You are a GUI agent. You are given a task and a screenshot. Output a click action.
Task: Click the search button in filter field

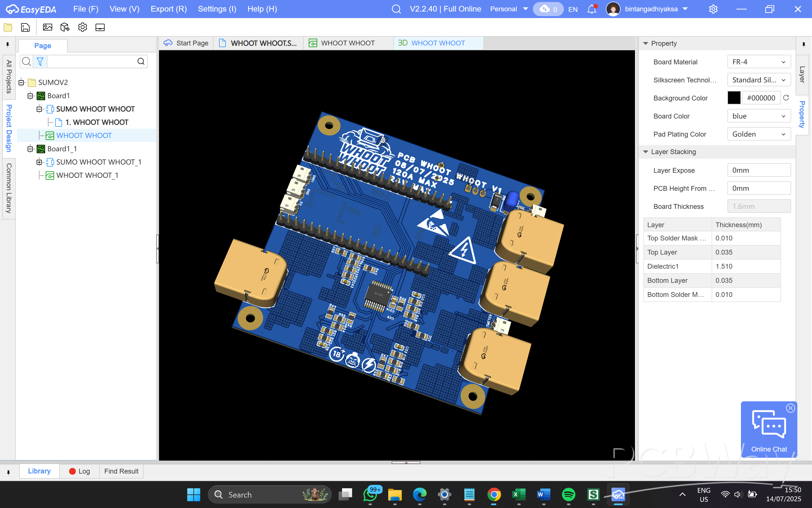tap(141, 61)
